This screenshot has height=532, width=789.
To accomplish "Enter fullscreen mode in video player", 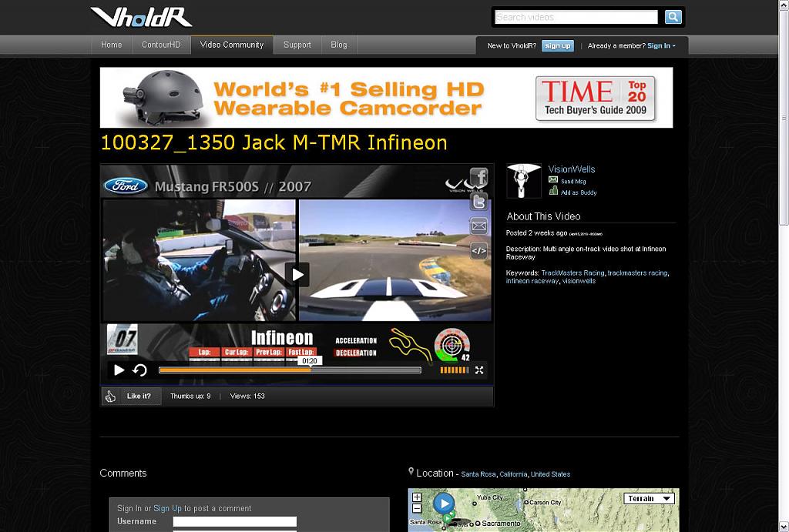I will click(x=479, y=370).
